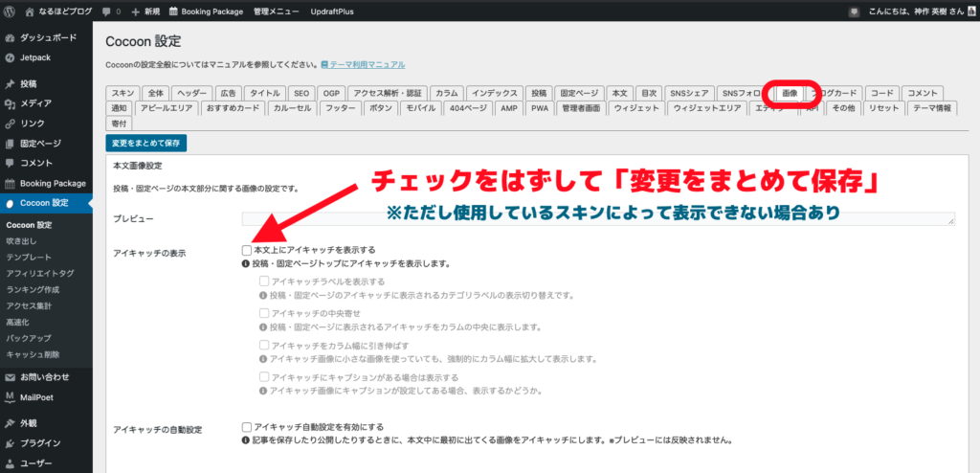980x473 pixels.
Task: Click the リンク chain icon
Action: pyautogui.click(x=10, y=124)
